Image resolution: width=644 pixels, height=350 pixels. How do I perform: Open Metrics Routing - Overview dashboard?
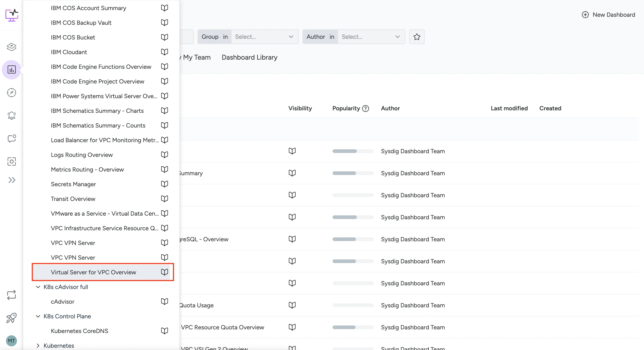(87, 169)
